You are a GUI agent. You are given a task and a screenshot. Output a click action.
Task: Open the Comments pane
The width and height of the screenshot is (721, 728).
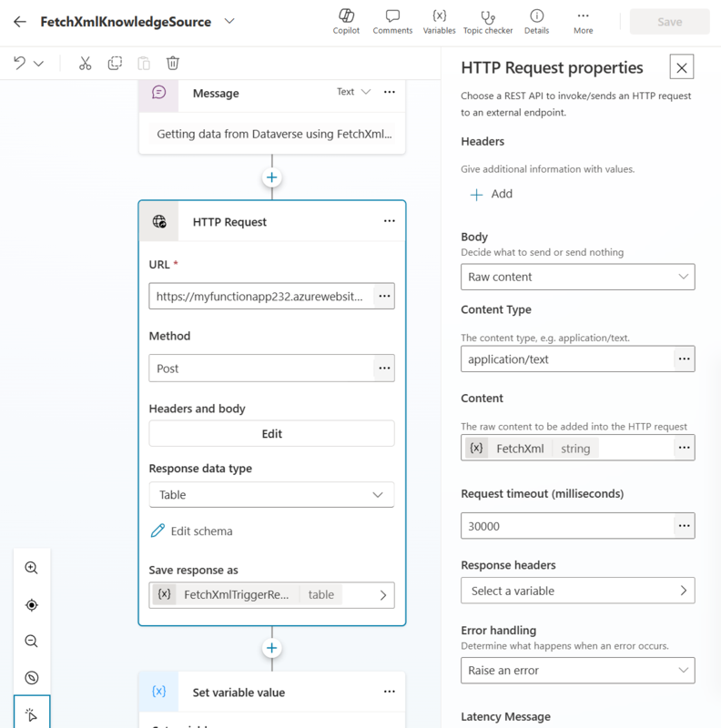pos(392,21)
